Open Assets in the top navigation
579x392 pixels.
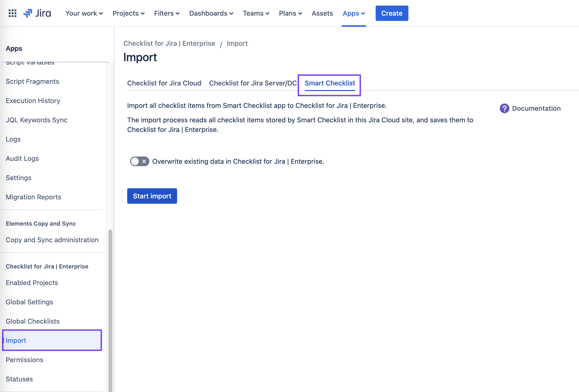(x=322, y=13)
